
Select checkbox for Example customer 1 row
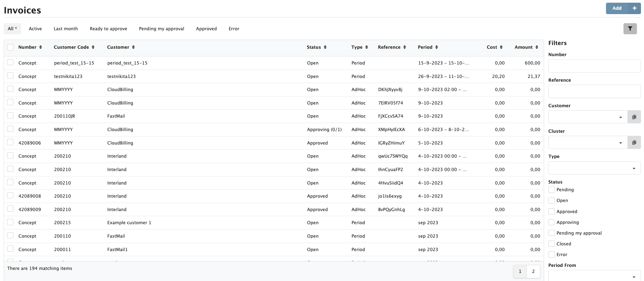tap(10, 222)
